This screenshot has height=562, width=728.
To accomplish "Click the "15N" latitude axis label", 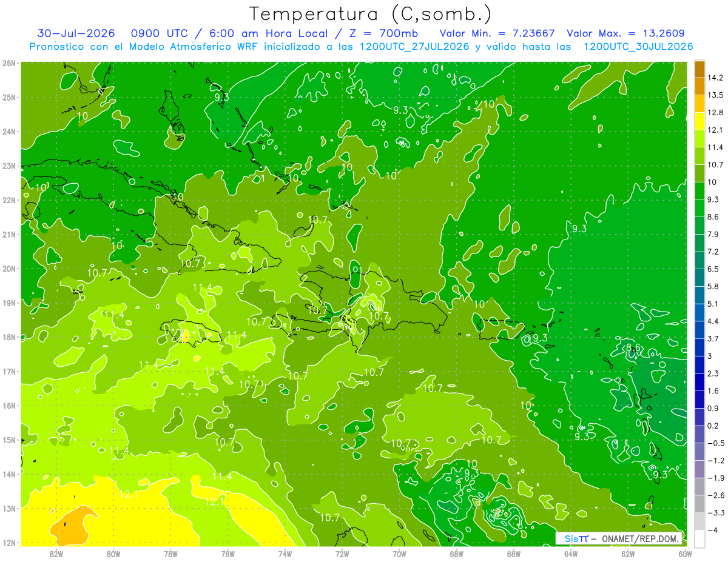I will pos(8,440).
